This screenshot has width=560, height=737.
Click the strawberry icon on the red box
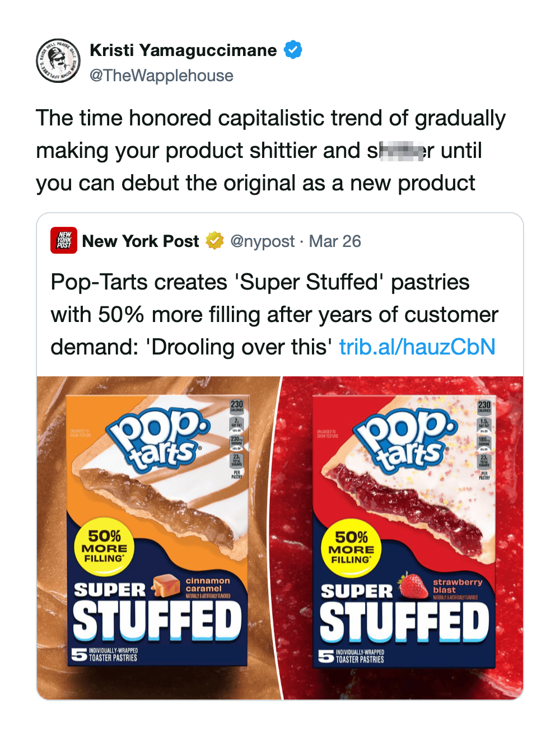(413, 586)
